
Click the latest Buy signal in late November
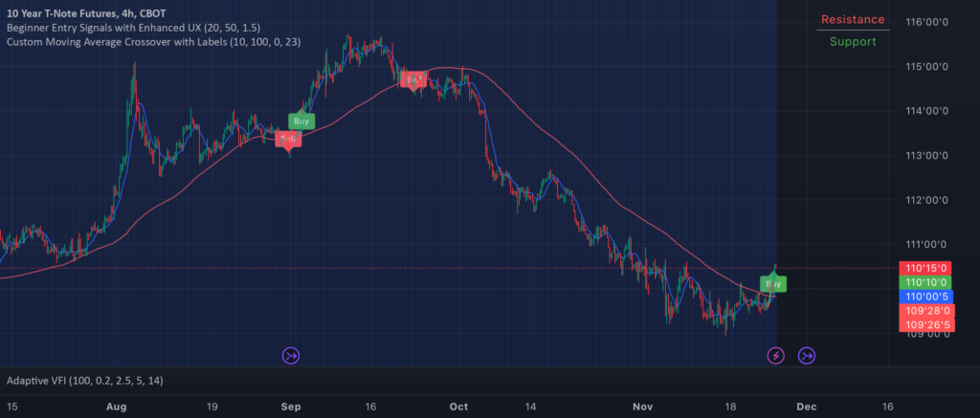tap(773, 284)
